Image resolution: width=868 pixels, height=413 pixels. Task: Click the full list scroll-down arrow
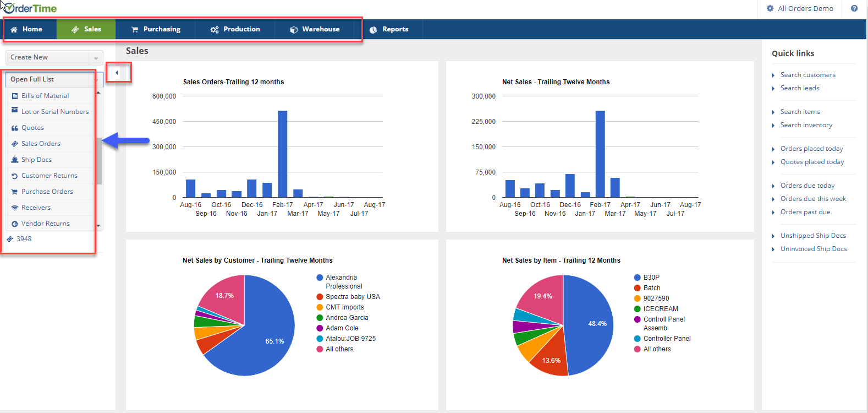tap(98, 226)
